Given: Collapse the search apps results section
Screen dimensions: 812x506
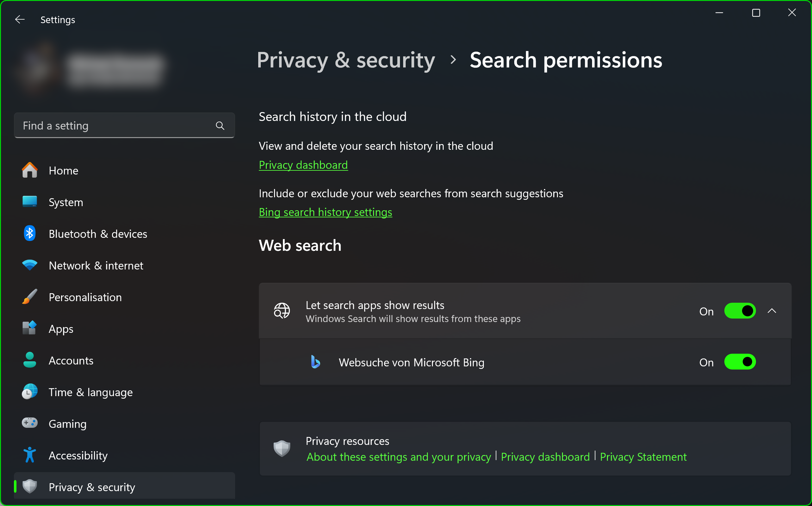Looking at the screenshot, I should (x=771, y=311).
